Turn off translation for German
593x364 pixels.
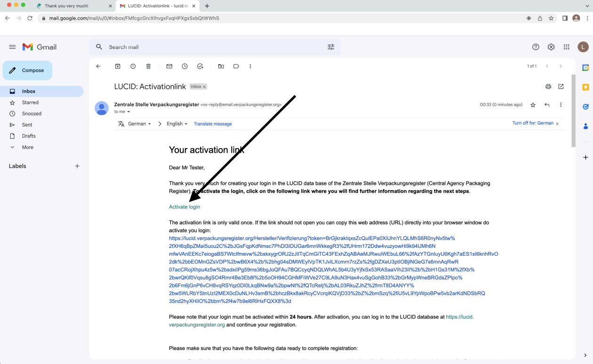pos(533,123)
